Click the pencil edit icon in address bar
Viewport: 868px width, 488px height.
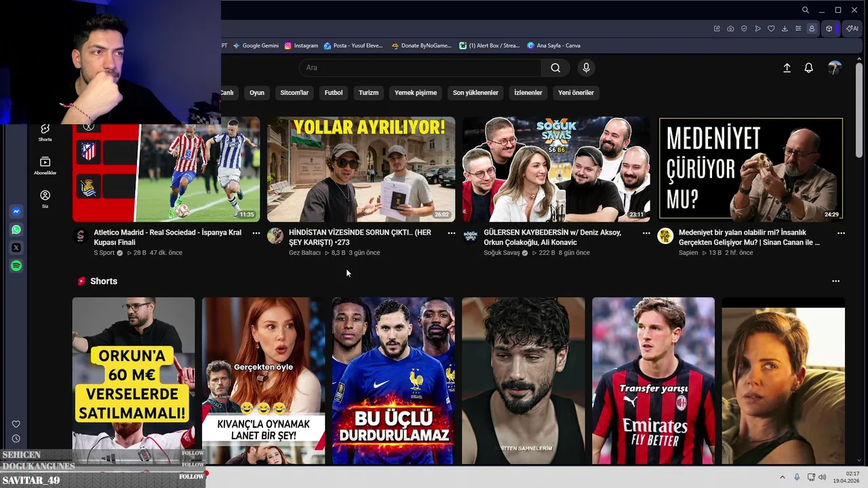[x=717, y=28]
